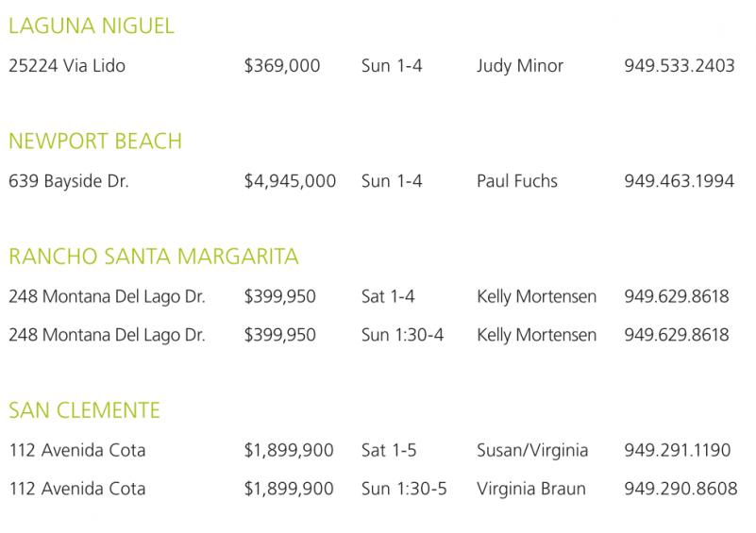Select the 25224 Via Lido address
The image size is (756, 533).
[66, 66]
